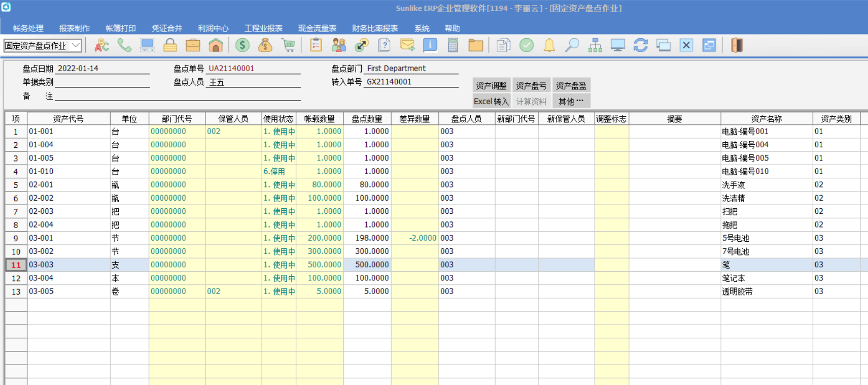Screen dimensions: 868x385
Task: Click the shopping cart icon
Action: 288,45
